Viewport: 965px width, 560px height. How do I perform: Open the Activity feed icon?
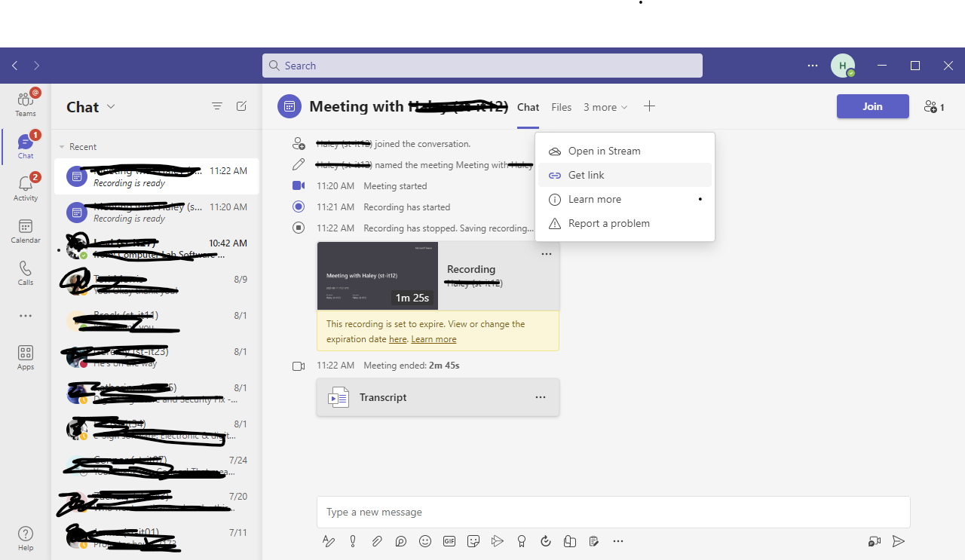coord(26,188)
